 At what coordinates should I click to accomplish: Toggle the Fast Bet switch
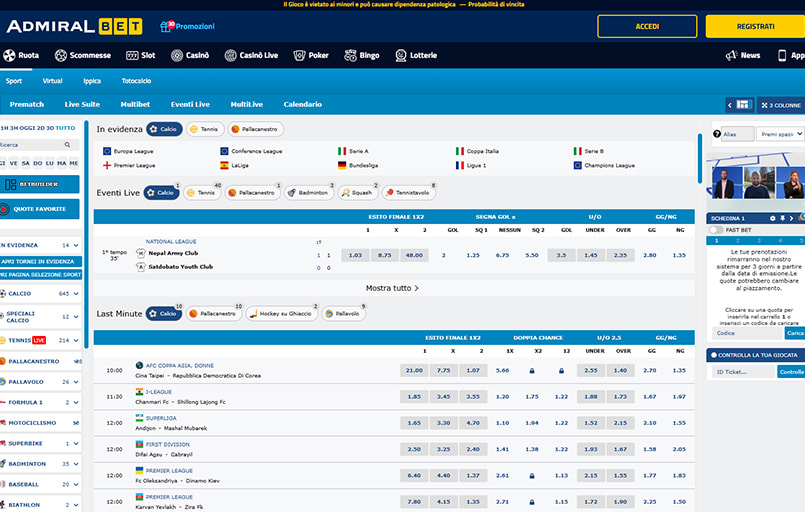point(716,230)
